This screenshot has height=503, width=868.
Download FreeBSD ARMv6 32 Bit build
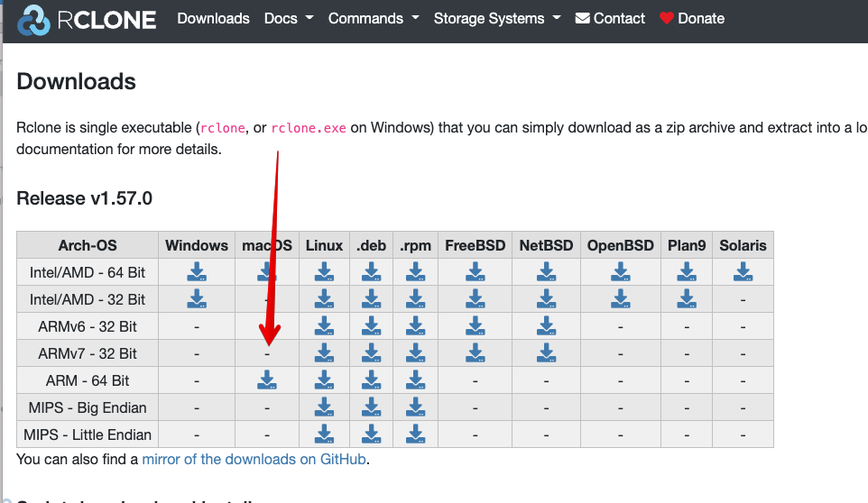475,326
